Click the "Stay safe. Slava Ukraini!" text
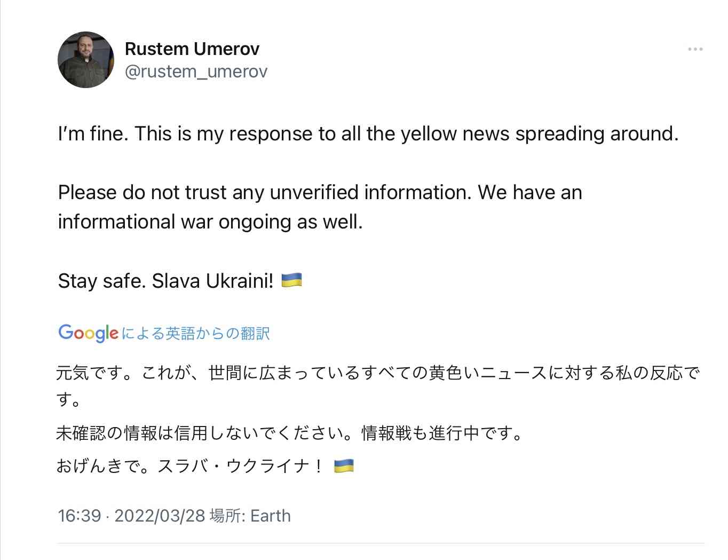 point(165,280)
